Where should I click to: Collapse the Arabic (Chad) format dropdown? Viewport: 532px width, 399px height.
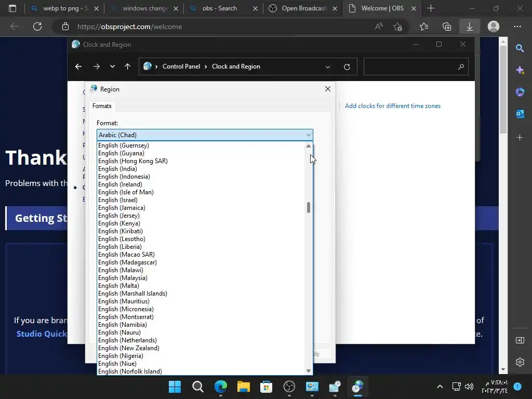tap(308, 135)
